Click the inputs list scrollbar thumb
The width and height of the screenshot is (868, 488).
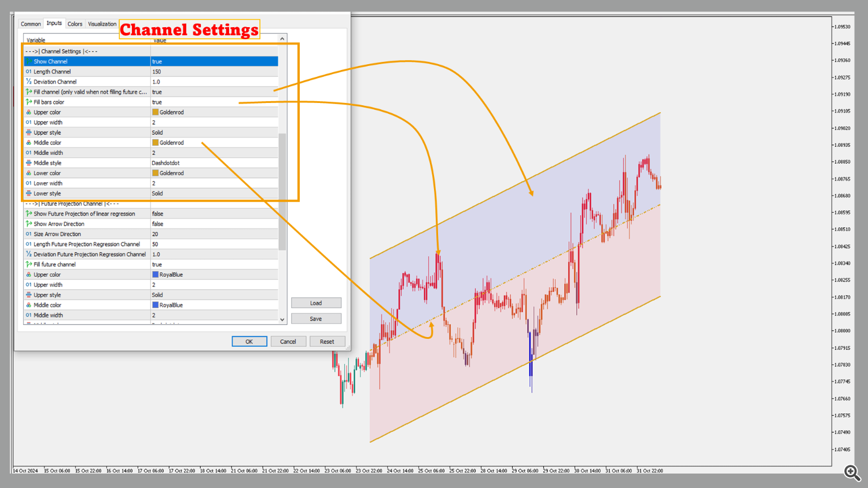[x=282, y=192]
